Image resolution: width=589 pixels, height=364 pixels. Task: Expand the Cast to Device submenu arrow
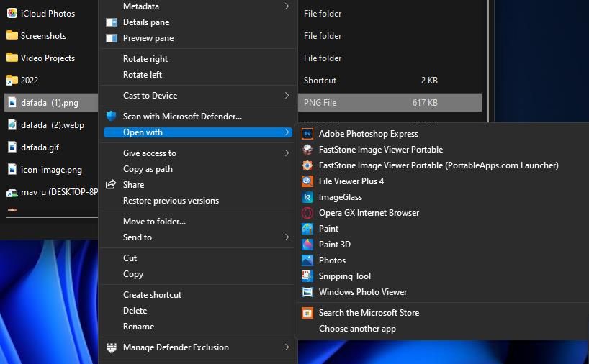tap(287, 95)
